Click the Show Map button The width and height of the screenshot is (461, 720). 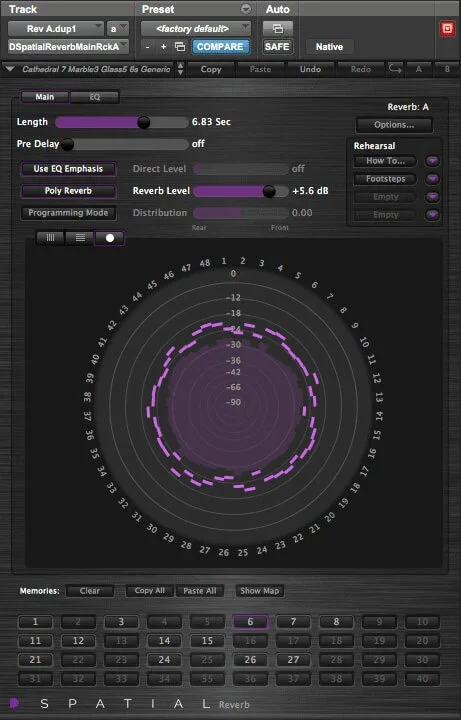[x=260, y=591]
